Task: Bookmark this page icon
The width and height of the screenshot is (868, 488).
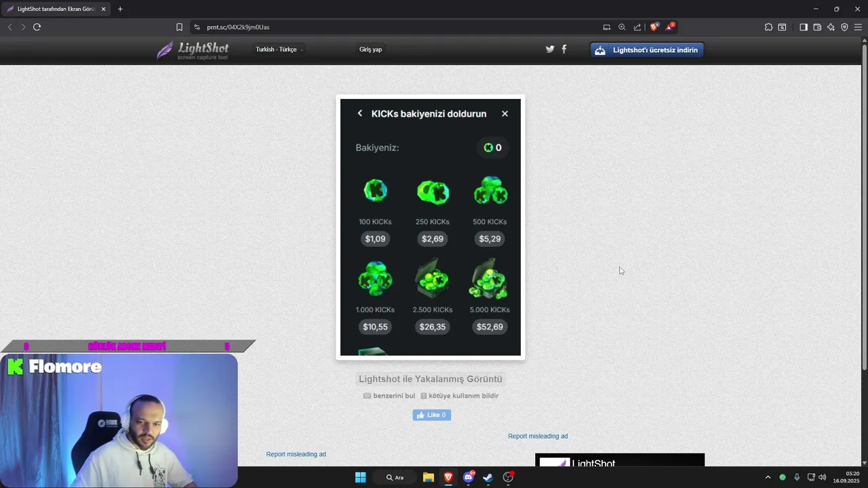Action: pyautogui.click(x=179, y=27)
